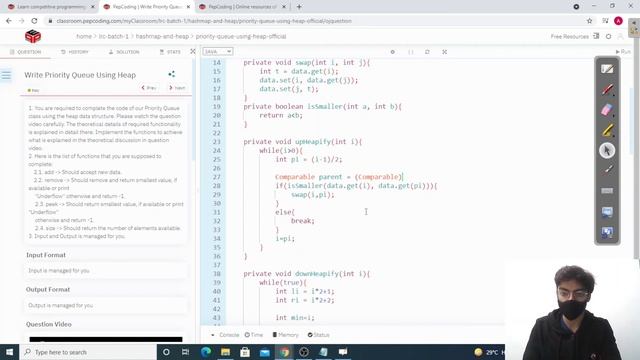Select the pink eraser annotation tool
The height and width of the screenshot is (360, 640).
(607, 110)
